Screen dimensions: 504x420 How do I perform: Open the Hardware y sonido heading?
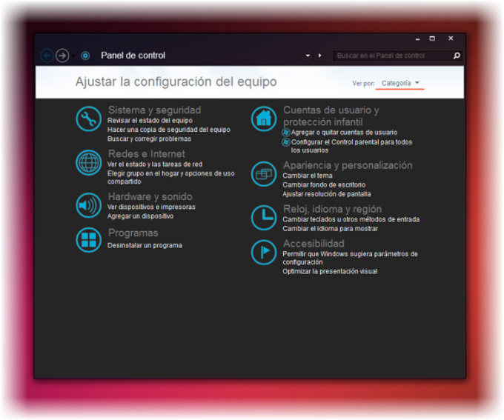(150, 196)
